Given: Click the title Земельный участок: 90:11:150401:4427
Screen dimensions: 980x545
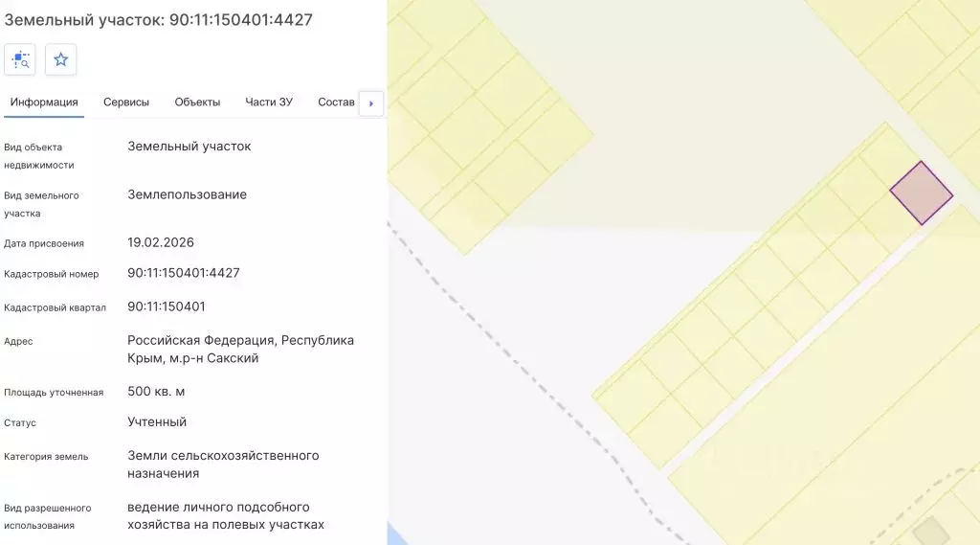Looking at the screenshot, I should 158,19.
